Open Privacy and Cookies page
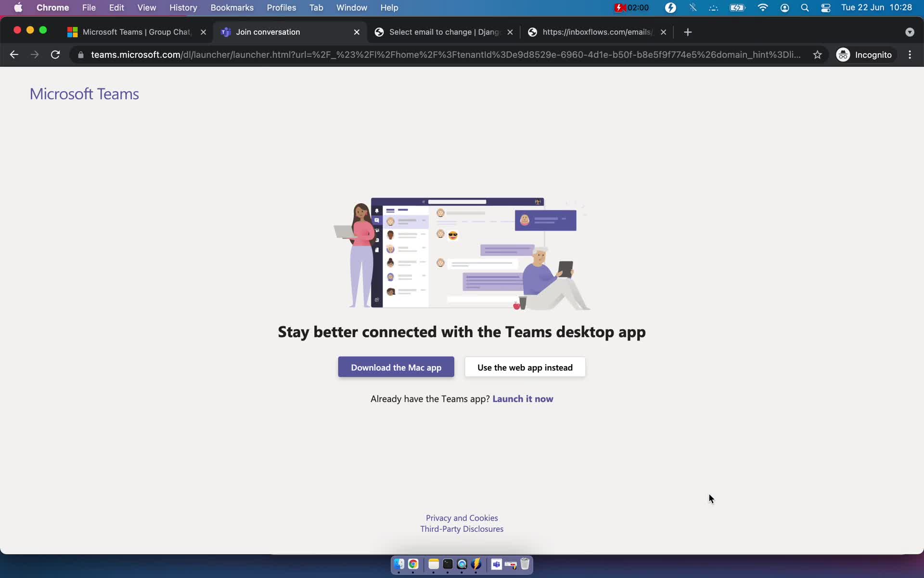924x578 pixels. click(x=462, y=517)
